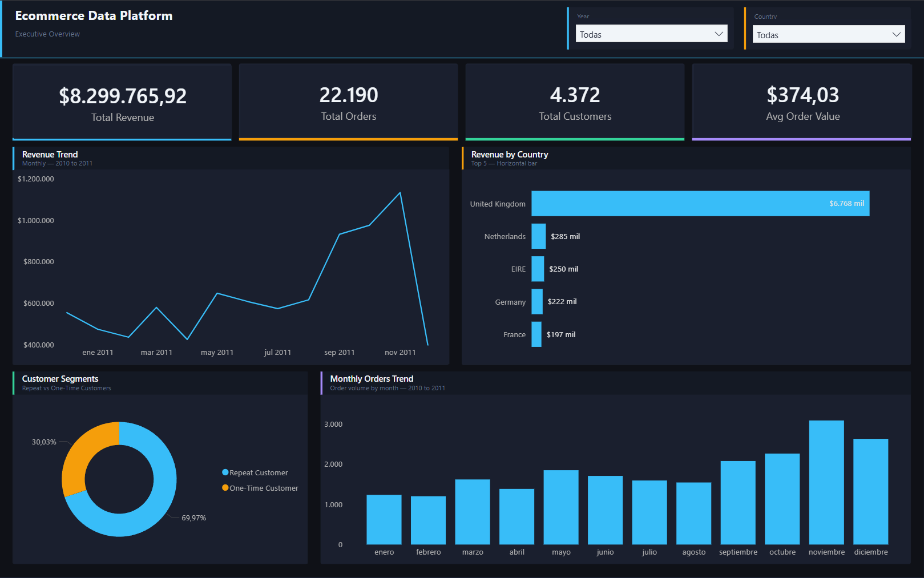Image resolution: width=924 pixels, height=578 pixels.
Task: Select the France label in country chart
Action: coord(514,334)
